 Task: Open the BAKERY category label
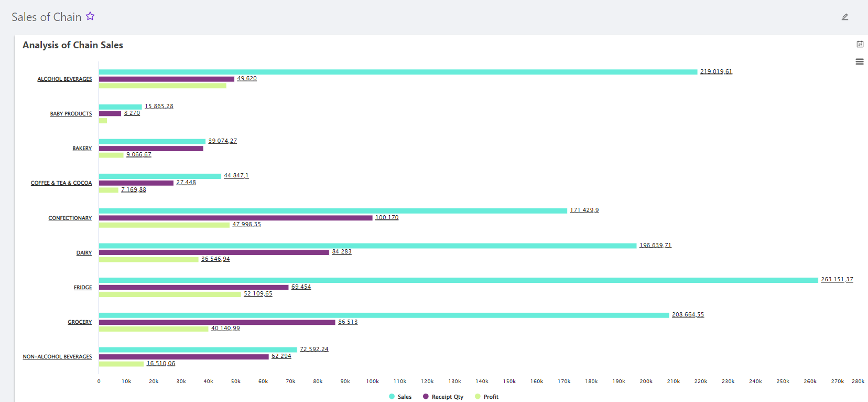coord(82,149)
